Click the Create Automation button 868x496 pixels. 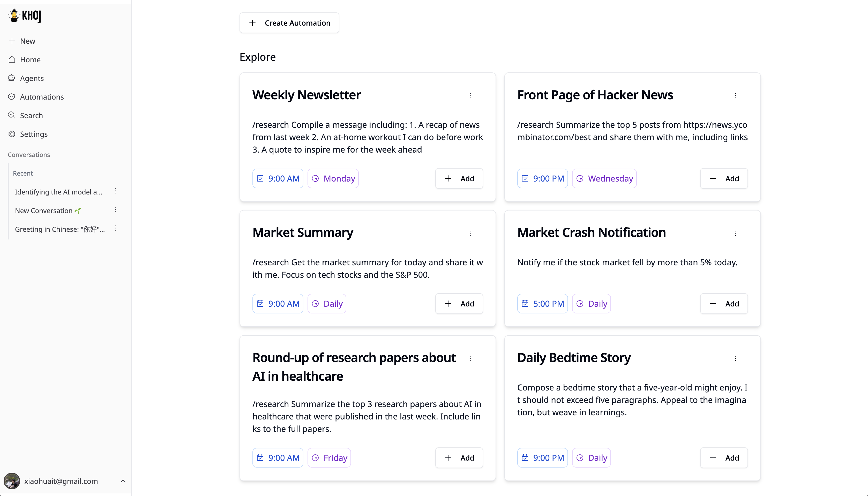coord(289,23)
